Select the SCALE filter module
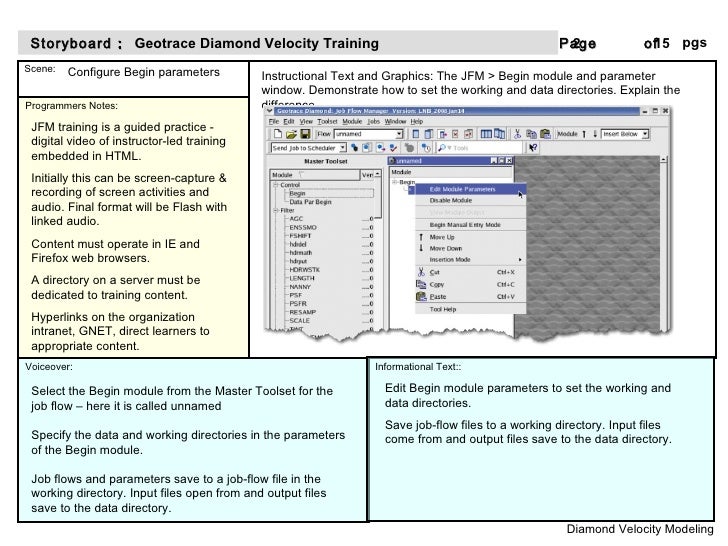The height and width of the screenshot is (546, 728). click(299, 321)
